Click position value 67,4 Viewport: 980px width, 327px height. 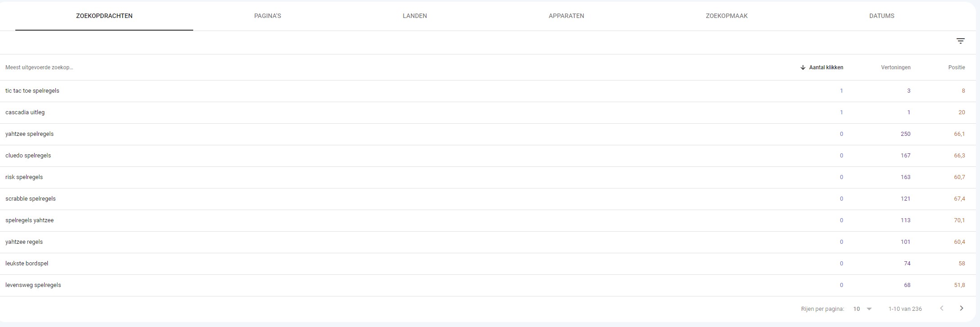coord(959,199)
